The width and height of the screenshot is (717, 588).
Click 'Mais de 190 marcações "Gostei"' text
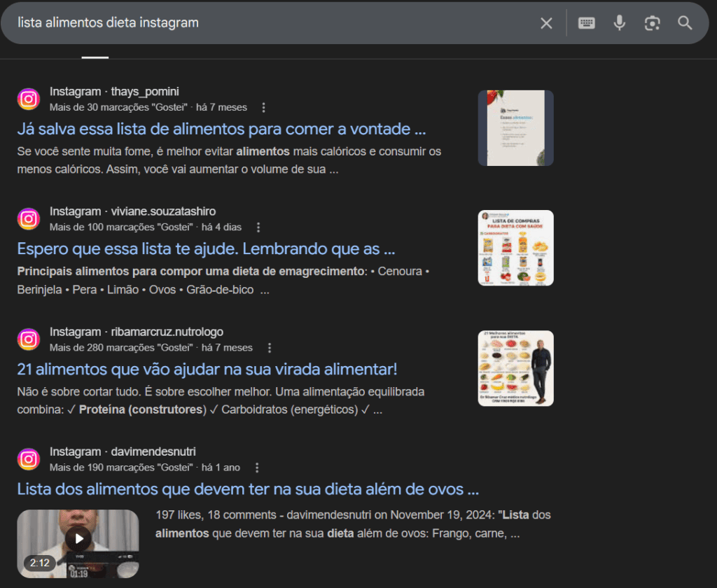[121, 468]
